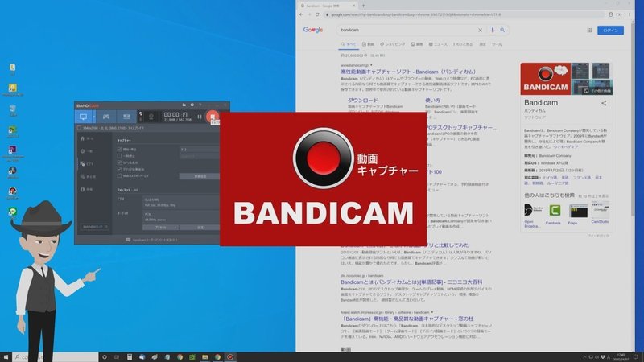
Task: Enable the Webcam overlay checkbox
Action: [119, 175]
